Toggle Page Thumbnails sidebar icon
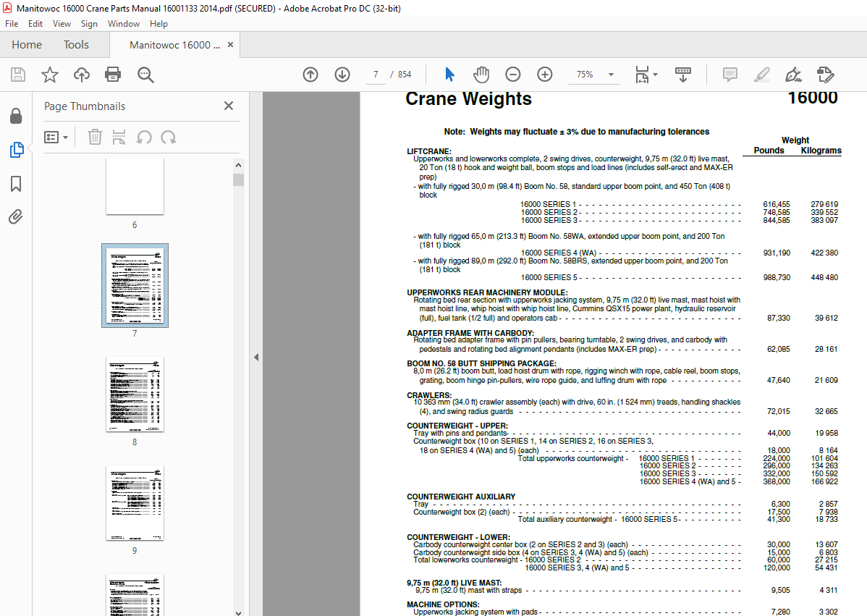This screenshot has width=867, height=616. tap(16, 150)
